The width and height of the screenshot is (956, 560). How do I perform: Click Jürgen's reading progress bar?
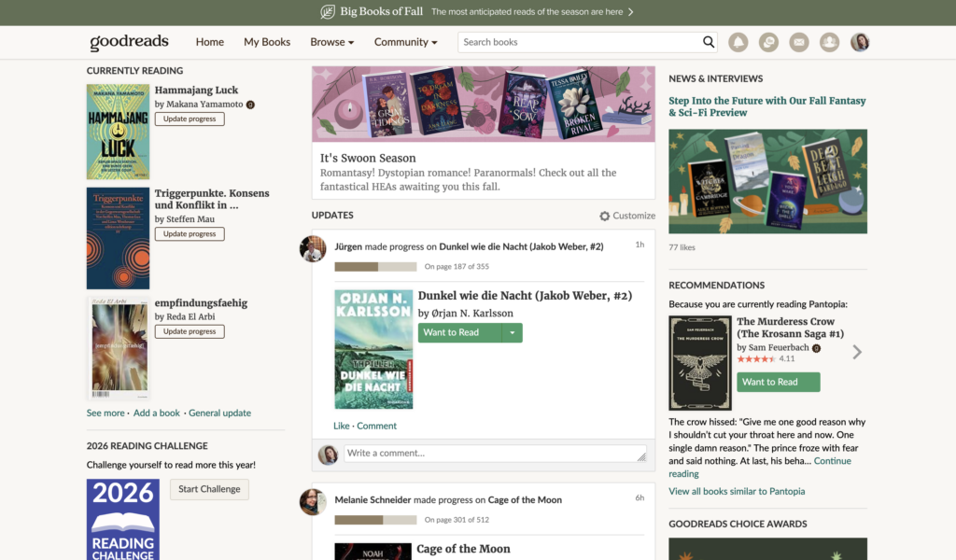[x=375, y=267]
